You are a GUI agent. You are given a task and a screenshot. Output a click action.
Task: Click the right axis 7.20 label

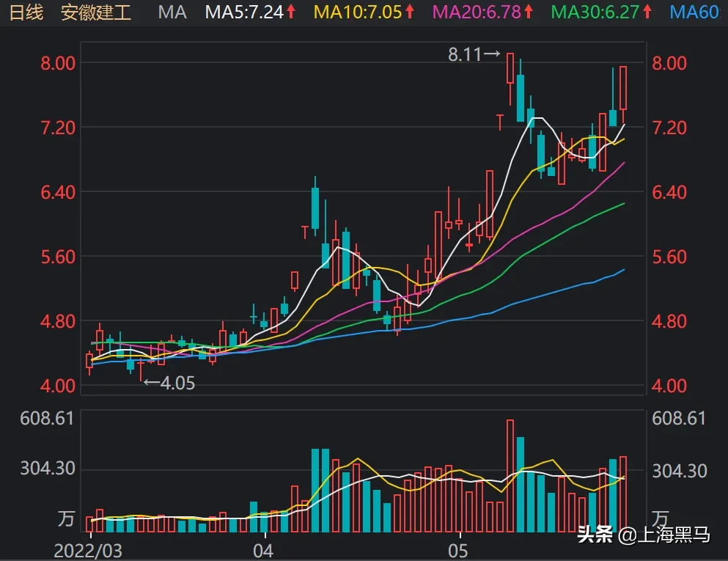tap(669, 128)
